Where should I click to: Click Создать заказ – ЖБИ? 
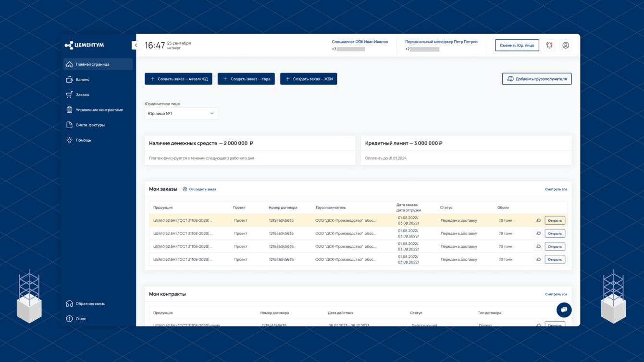[309, 79]
